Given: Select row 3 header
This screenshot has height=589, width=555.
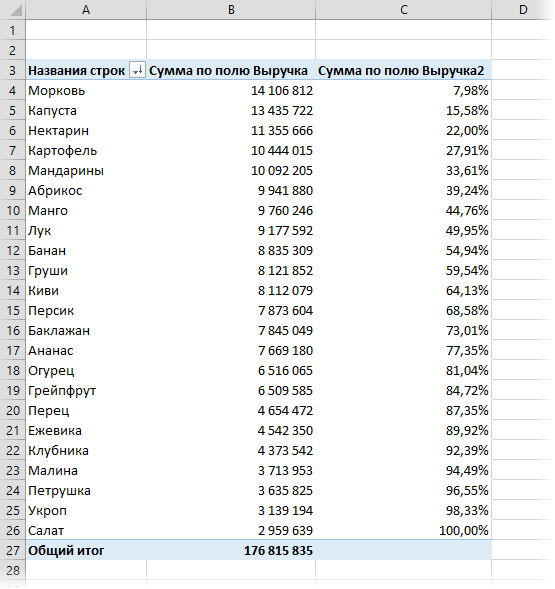Looking at the screenshot, I should pyautogui.click(x=12, y=70).
